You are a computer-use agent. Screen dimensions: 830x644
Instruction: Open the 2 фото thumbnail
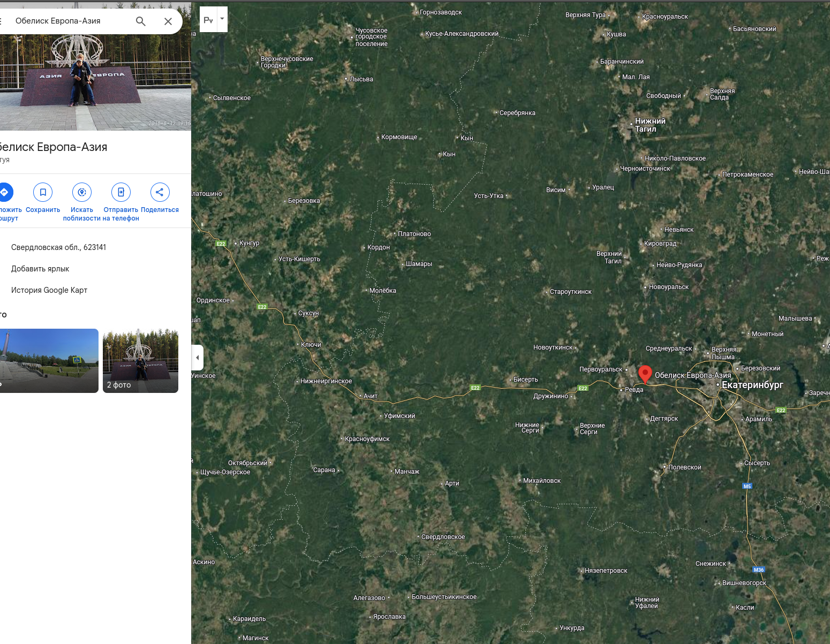click(x=140, y=361)
